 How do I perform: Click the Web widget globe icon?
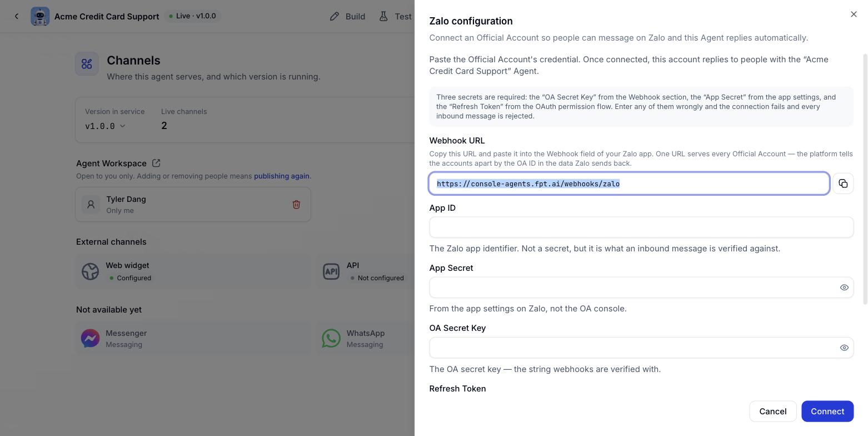(90, 271)
